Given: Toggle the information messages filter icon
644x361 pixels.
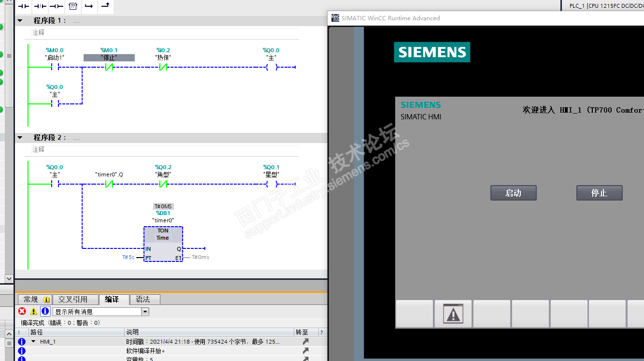Looking at the screenshot, I should [45, 311].
